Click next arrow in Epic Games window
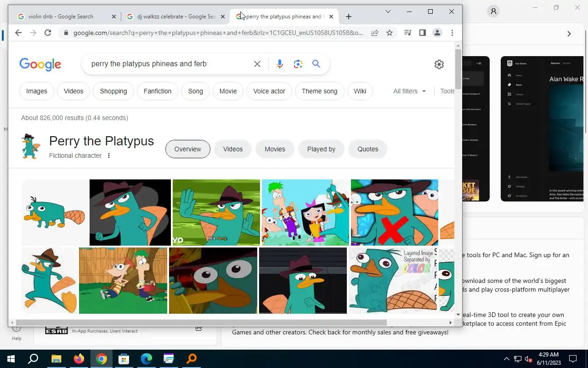 coord(569,34)
